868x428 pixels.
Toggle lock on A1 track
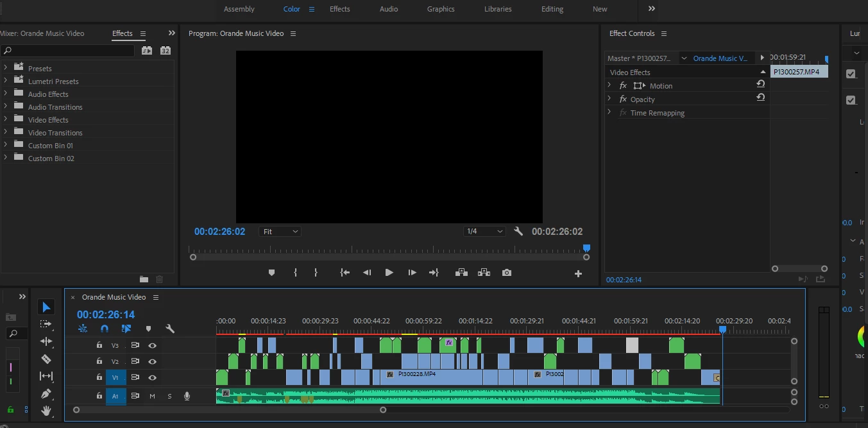click(99, 396)
